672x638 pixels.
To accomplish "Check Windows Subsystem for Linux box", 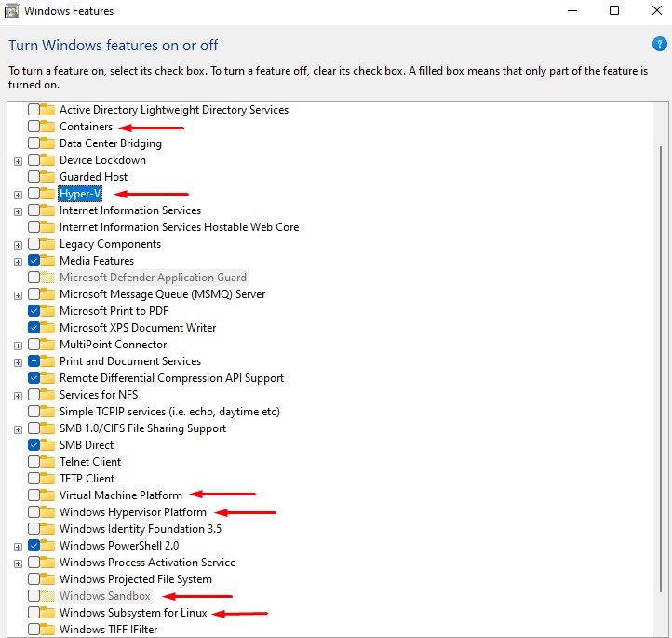I will tap(34, 612).
